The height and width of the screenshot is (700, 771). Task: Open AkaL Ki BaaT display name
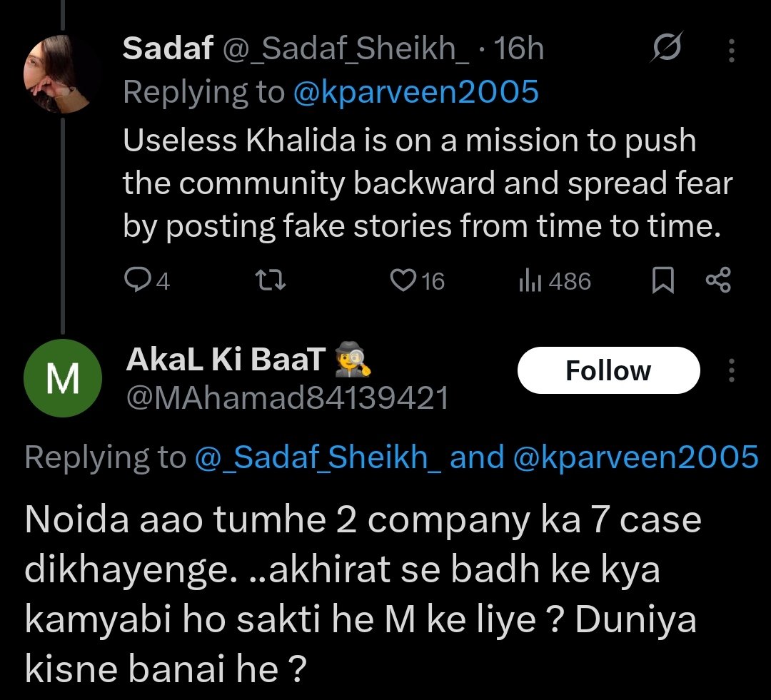tap(225, 361)
